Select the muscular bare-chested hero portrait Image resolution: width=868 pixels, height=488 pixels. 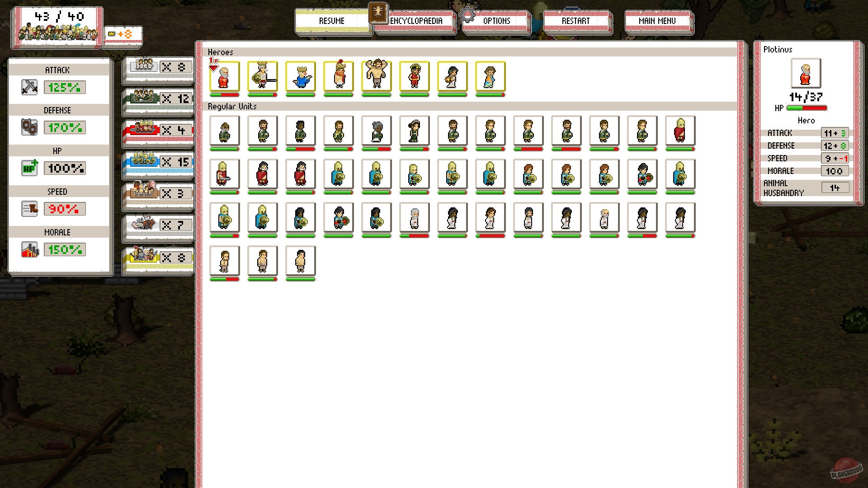[x=377, y=76]
